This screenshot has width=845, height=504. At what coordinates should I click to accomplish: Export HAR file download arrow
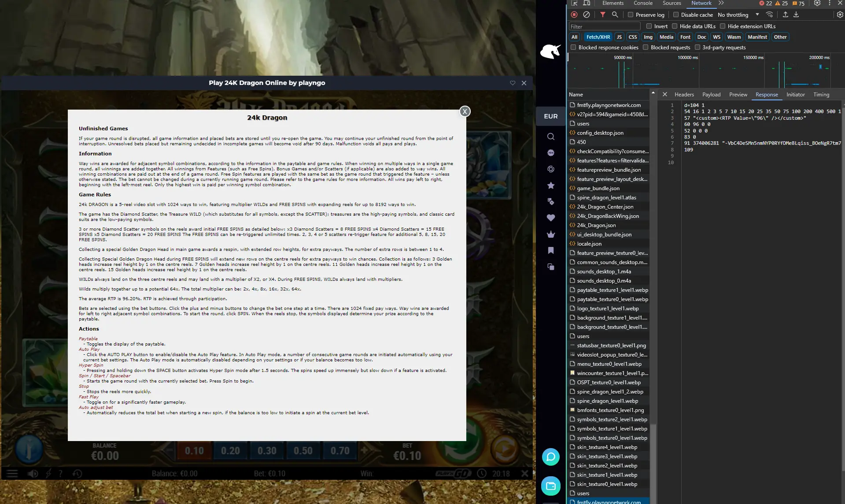796,15
